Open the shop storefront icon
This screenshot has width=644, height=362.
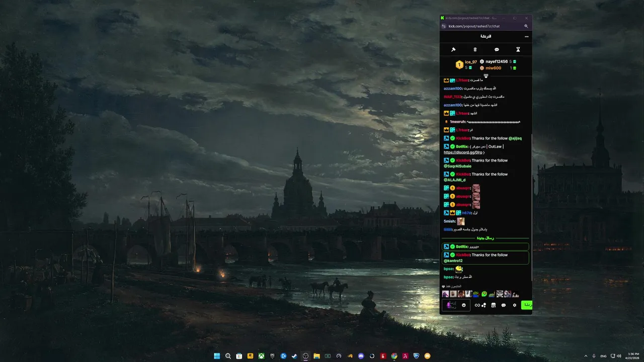click(494, 305)
